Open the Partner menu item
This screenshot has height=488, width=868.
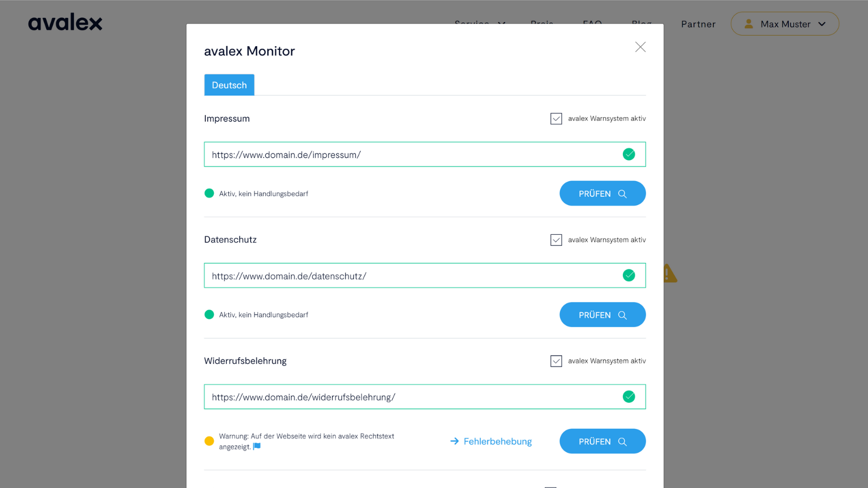click(x=698, y=24)
